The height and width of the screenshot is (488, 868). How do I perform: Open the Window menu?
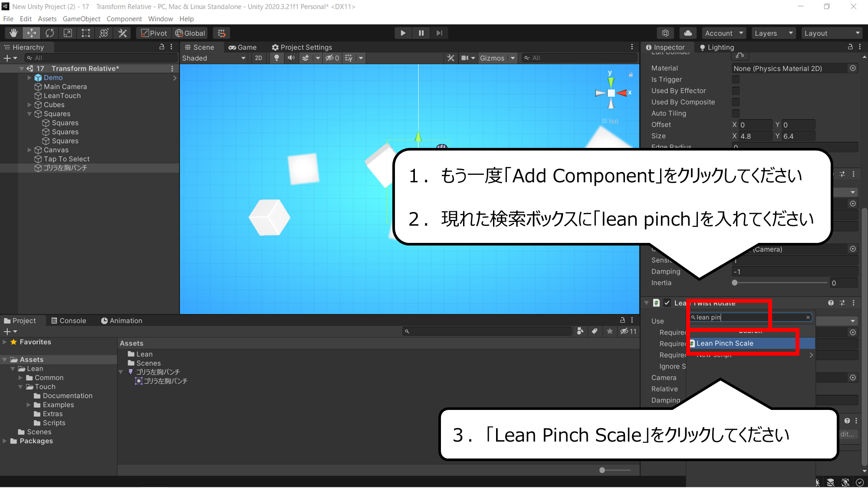[160, 19]
